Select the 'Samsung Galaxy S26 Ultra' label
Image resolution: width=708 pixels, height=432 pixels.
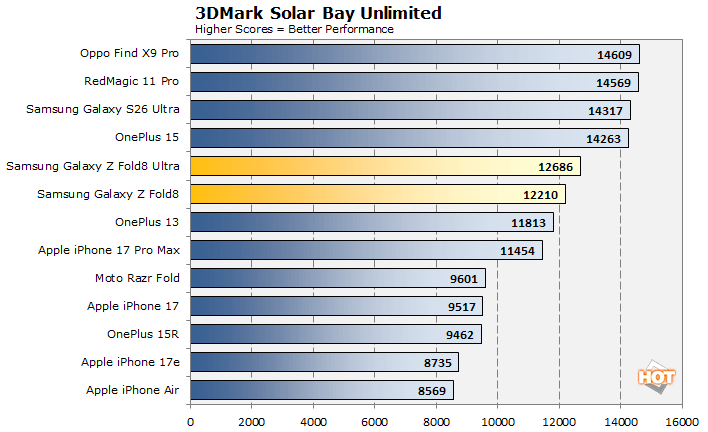(x=103, y=109)
